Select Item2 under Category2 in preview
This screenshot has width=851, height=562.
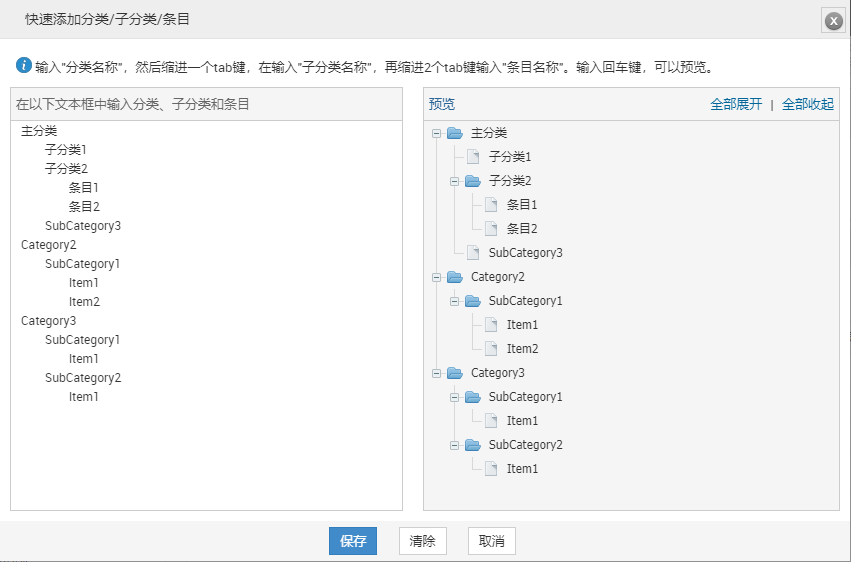pyautogui.click(x=522, y=349)
